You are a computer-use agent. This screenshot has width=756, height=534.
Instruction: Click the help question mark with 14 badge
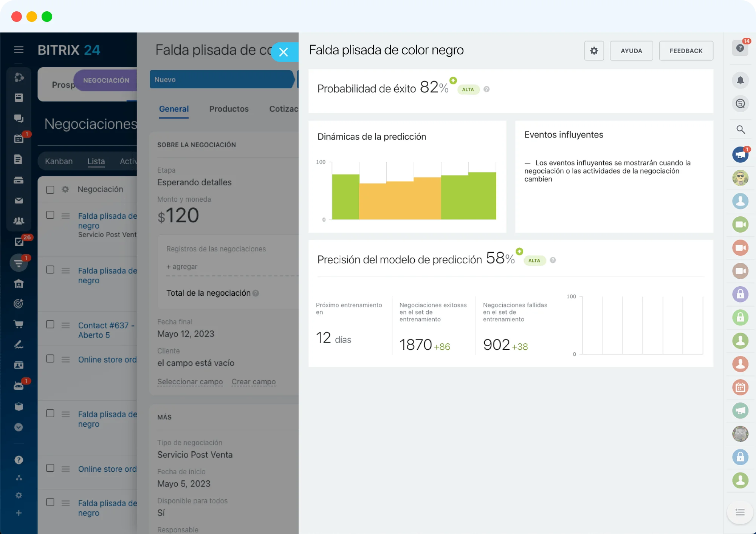click(x=740, y=48)
